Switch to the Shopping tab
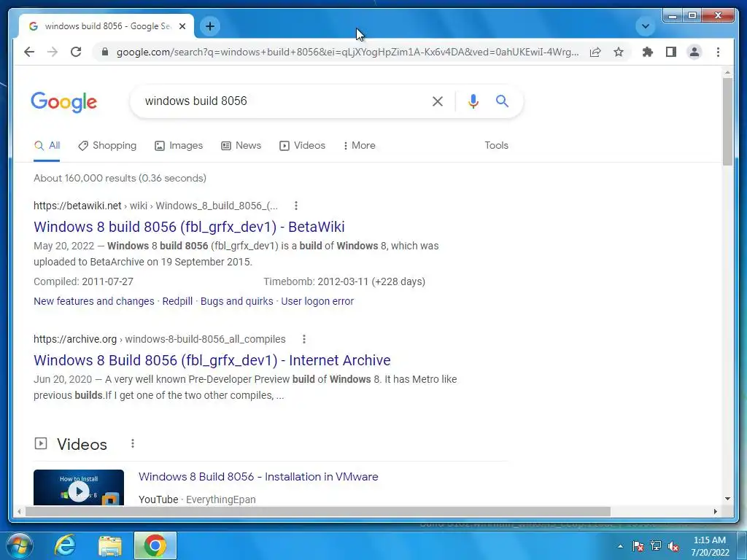This screenshot has height=560, width=747. pyautogui.click(x=107, y=146)
